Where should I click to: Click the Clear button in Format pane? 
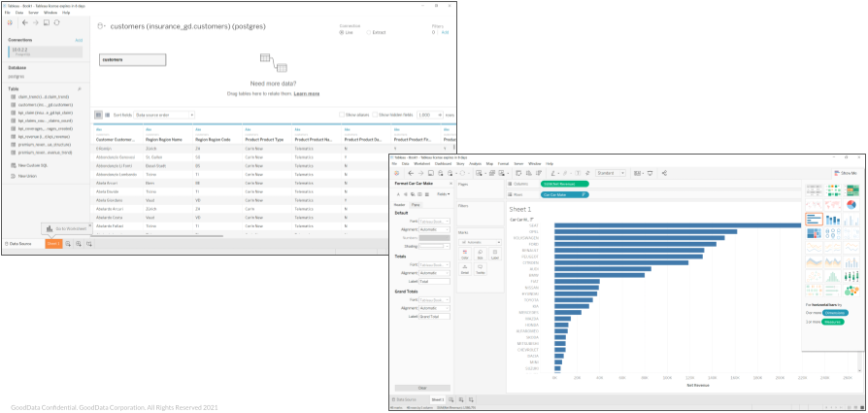(422, 388)
